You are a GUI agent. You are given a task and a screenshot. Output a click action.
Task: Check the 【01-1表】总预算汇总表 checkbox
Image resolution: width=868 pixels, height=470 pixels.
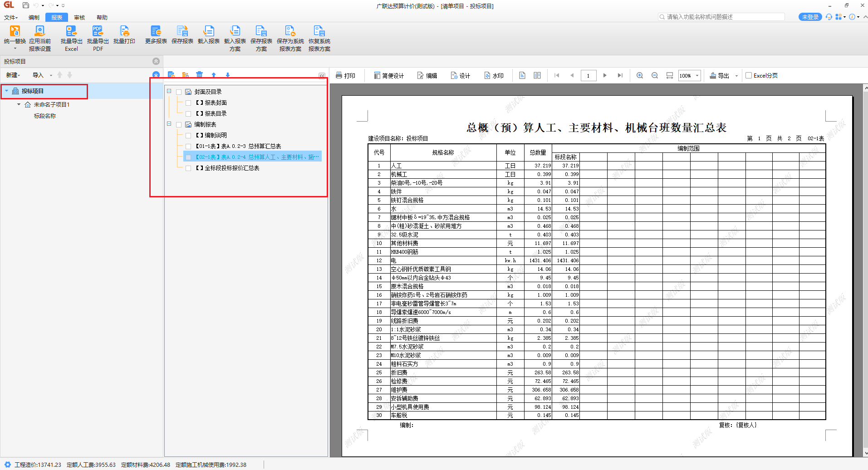click(x=188, y=147)
